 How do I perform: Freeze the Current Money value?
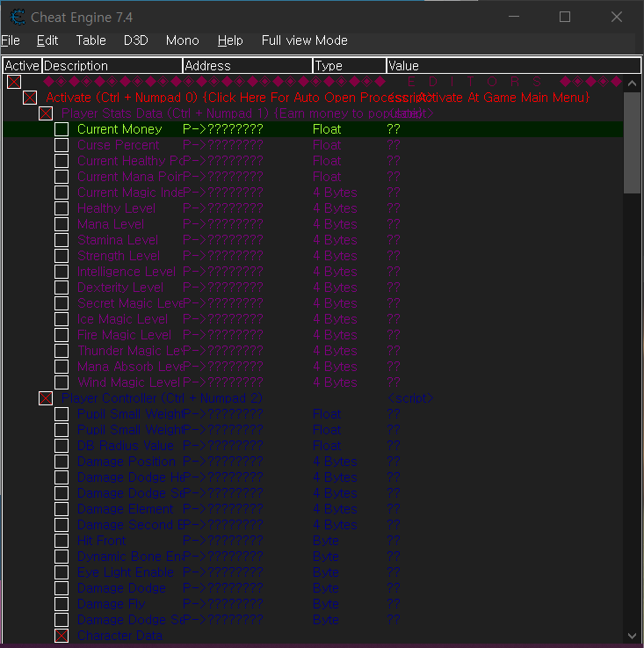tap(62, 129)
